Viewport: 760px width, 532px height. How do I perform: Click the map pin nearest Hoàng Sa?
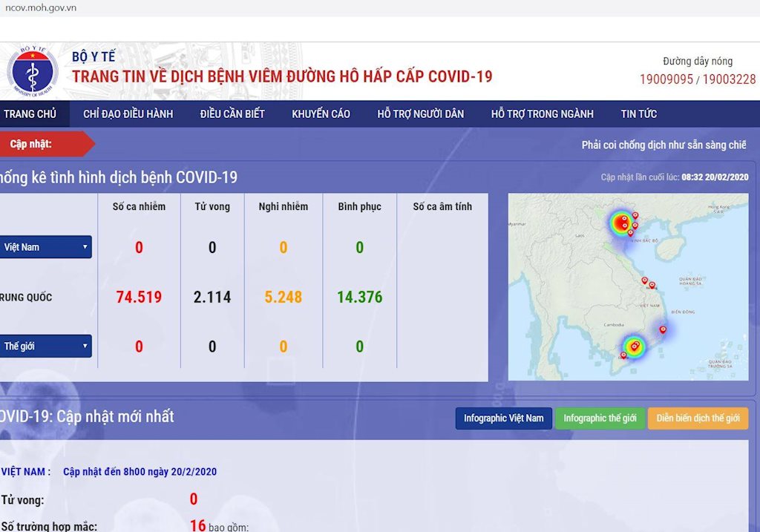click(x=652, y=285)
